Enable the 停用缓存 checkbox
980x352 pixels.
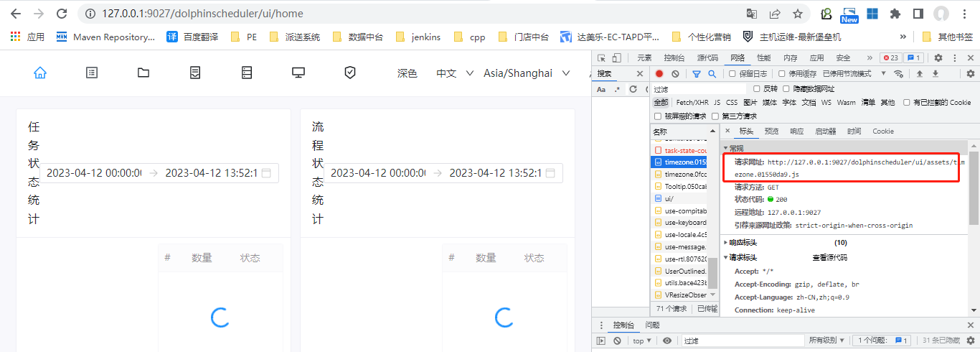(781, 73)
